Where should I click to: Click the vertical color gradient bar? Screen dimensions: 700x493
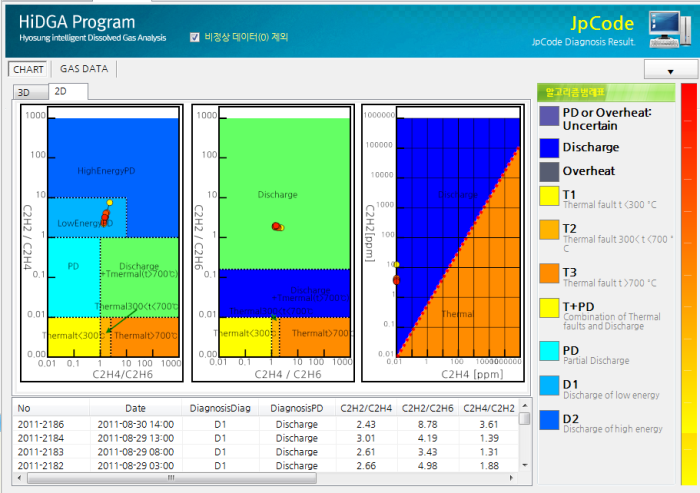pos(689,284)
